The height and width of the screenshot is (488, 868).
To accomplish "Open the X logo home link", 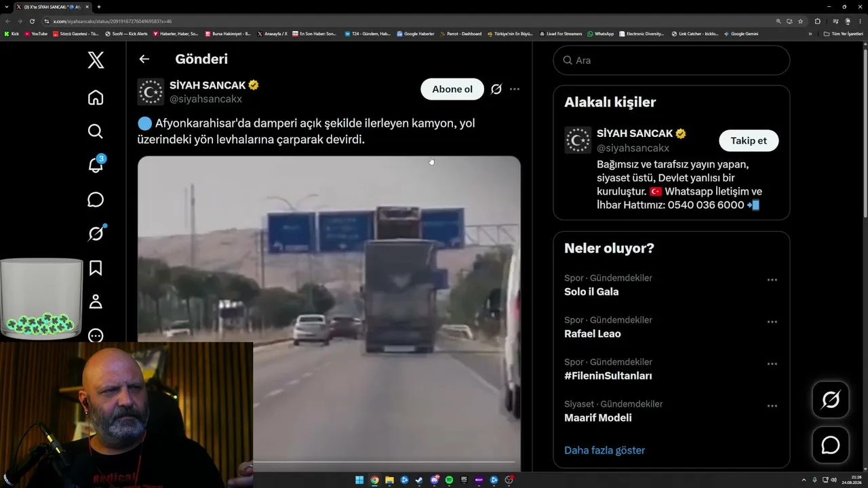I will click(x=96, y=60).
